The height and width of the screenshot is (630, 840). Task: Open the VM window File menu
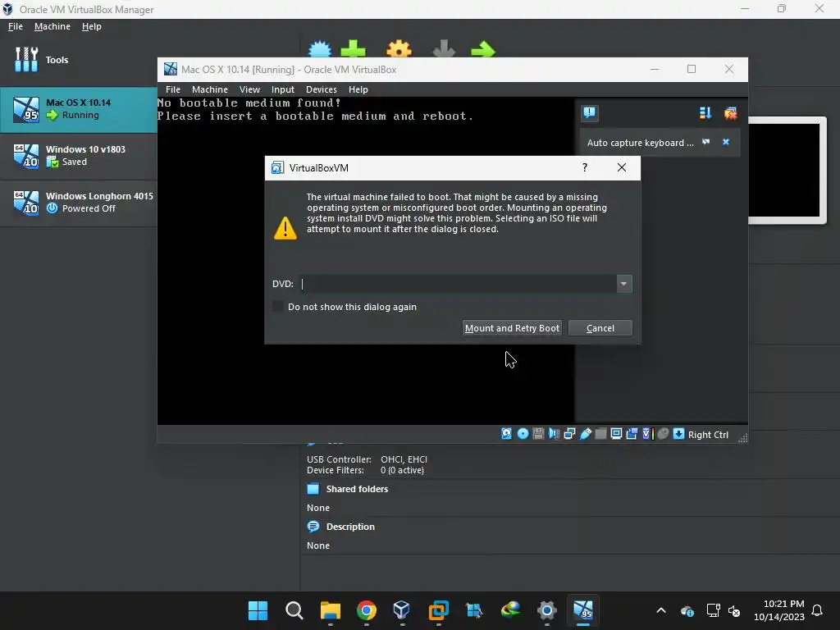(x=173, y=89)
